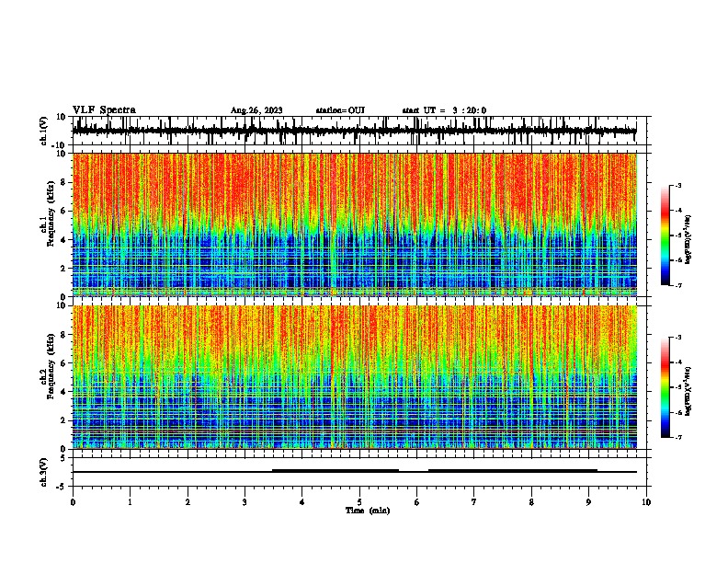The image size is (728, 563).
Task: Click the ch.1 colorbar "log(PSD)" label
Action: (x=688, y=239)
